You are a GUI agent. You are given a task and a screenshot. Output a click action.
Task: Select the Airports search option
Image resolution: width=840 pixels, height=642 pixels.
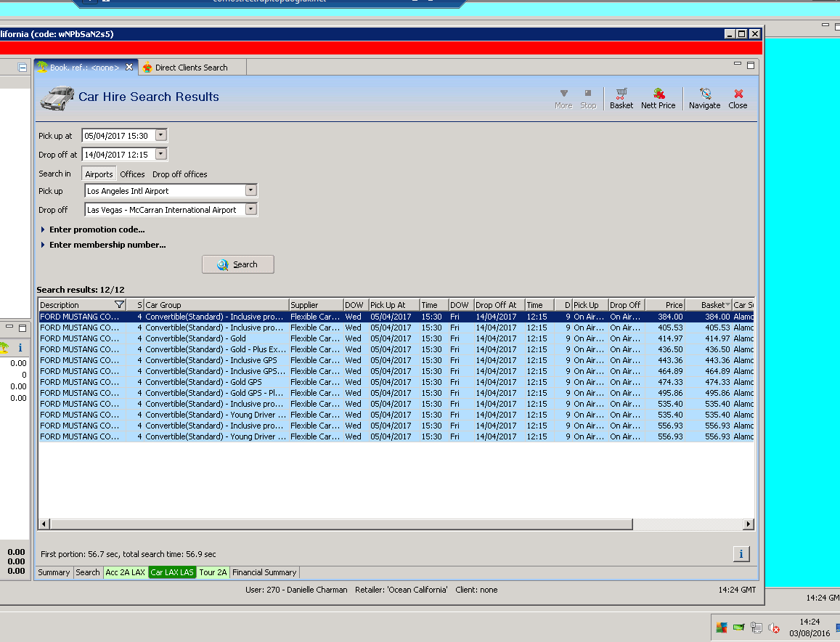coord(99,174)
